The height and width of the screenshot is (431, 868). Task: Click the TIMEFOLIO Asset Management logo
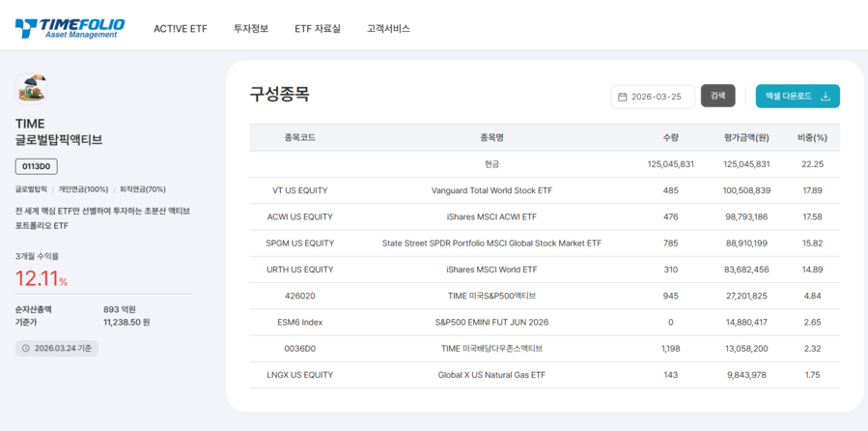tap(68, 28)
